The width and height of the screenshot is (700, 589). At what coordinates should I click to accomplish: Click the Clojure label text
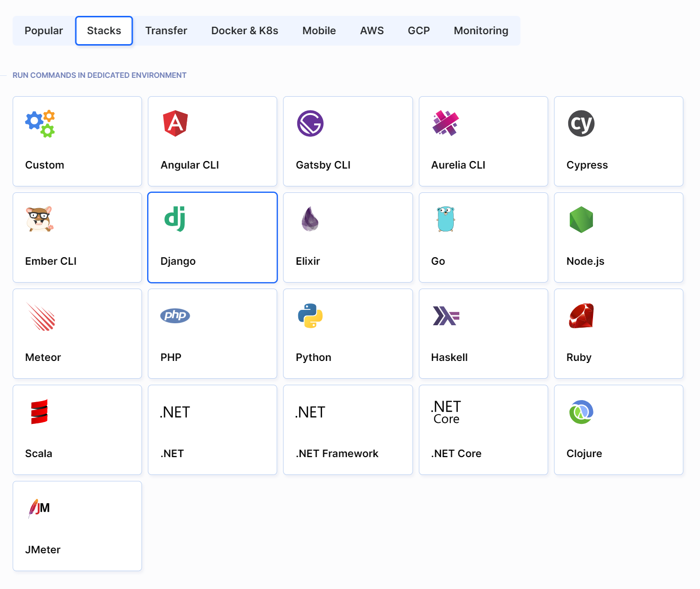tap(584, 454)
